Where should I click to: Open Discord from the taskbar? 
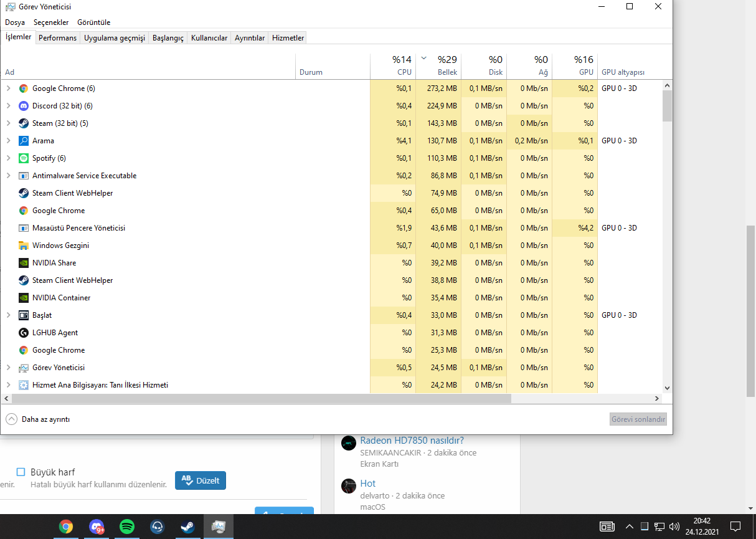pyautogui.click(x=97, y=527)
